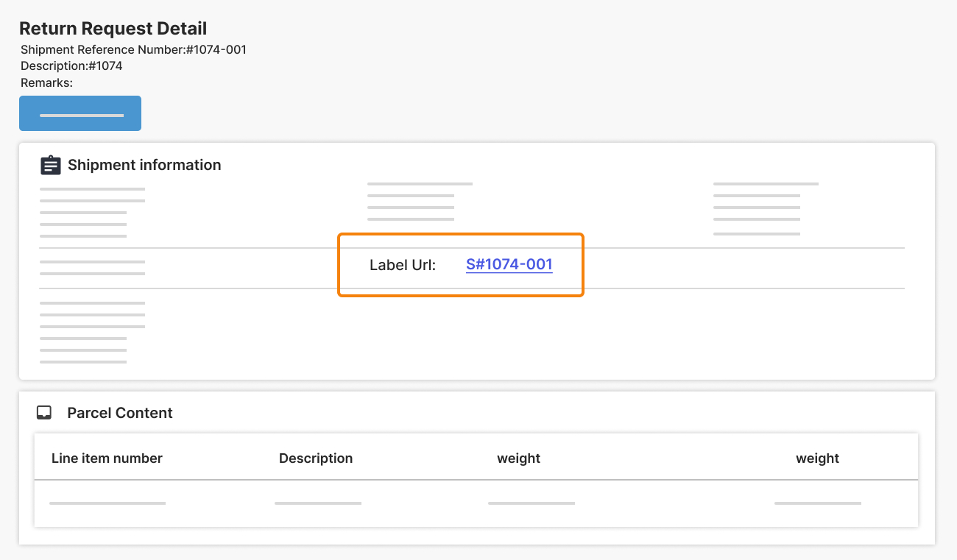Viewport: 957px width, 560px height.
Task: Click the Label Url field label
Action: [403, 265]
